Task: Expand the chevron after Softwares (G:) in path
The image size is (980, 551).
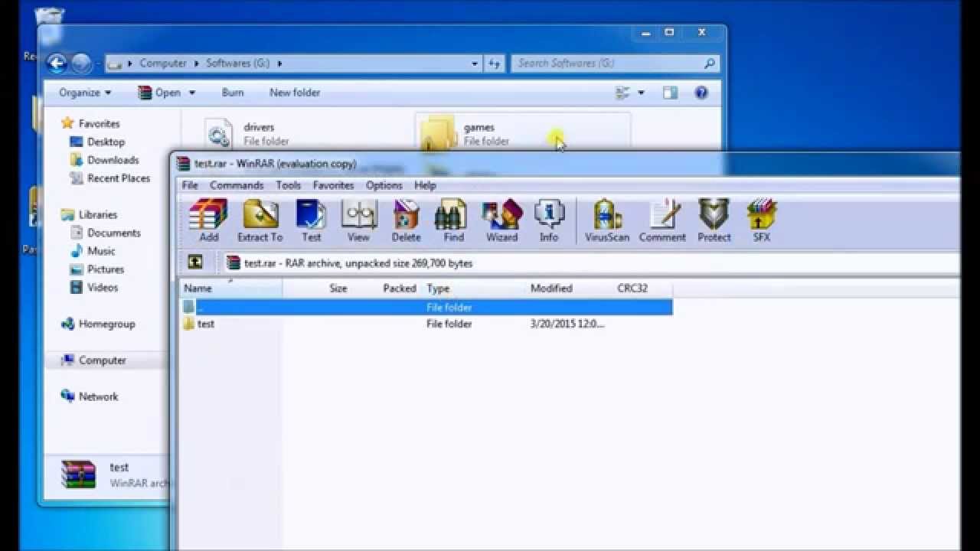Action: click(279, 64)
